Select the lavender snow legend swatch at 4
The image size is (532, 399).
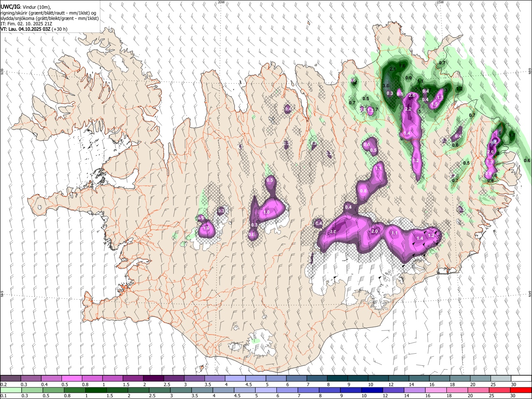(x=235, y=379)
